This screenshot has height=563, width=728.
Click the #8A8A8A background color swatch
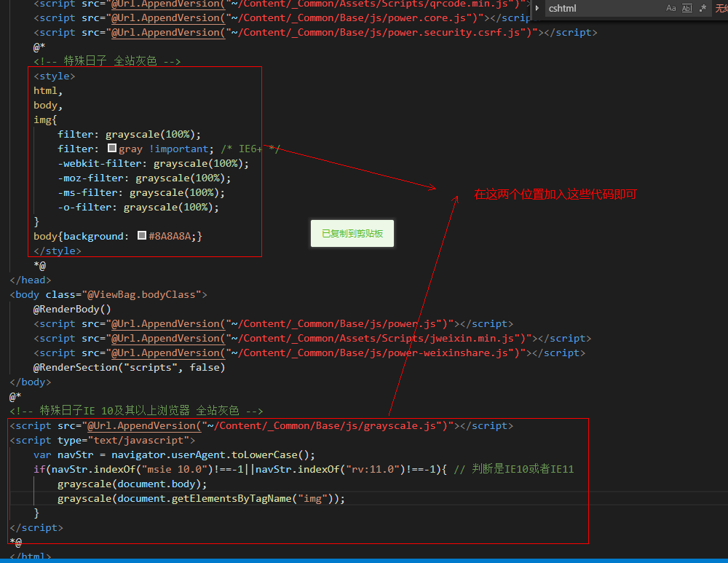point(142,236)
